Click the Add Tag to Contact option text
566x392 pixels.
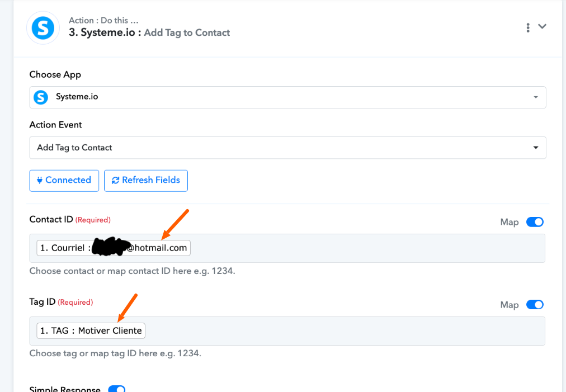(x=74, y=147)
